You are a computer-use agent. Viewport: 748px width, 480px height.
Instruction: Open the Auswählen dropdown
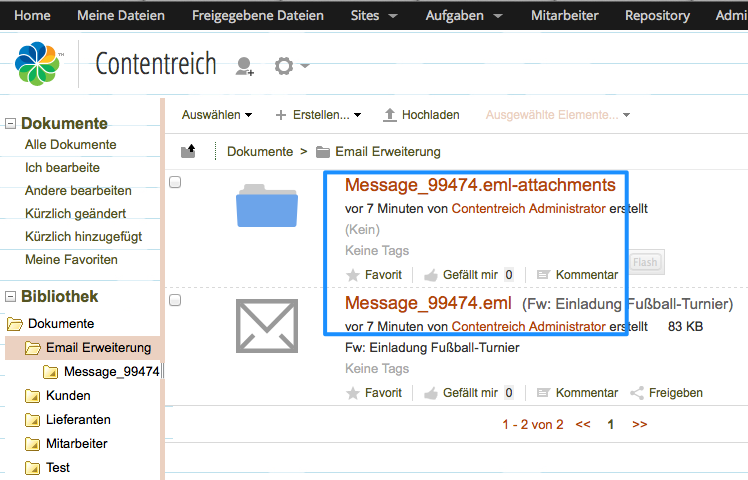pyautogui.click(x=216, y=115)
